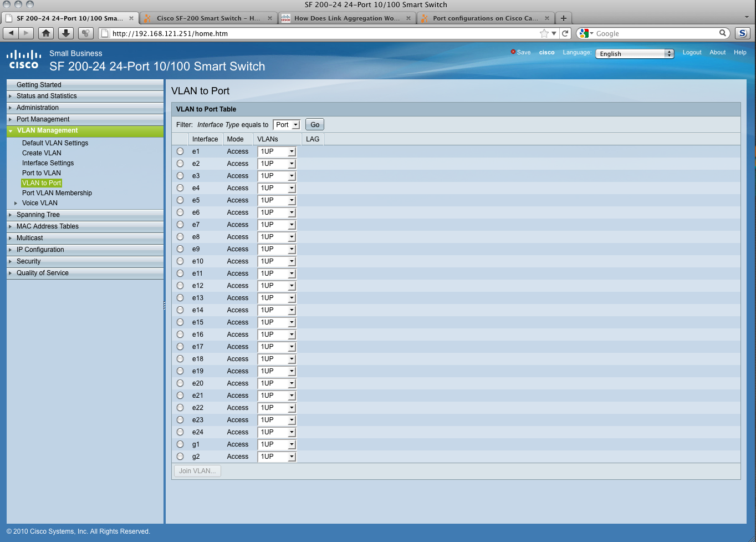Click the search magnifier icon
The height and width of the screenshot is (542, 756).
tap(723, 33)
